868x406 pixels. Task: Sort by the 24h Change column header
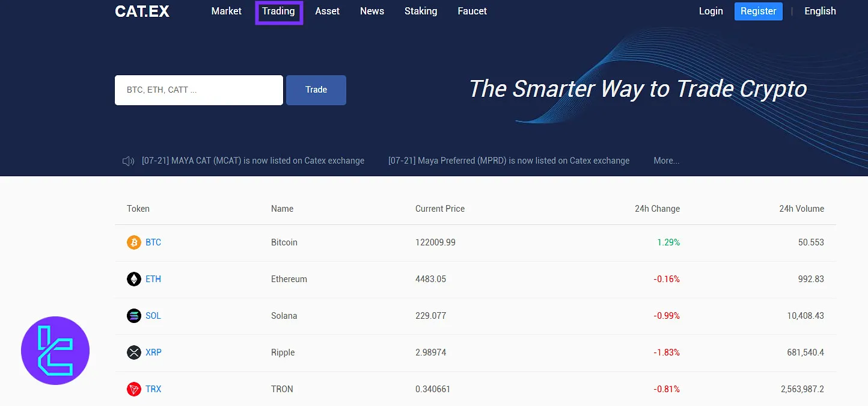click(x=657, y=209)
